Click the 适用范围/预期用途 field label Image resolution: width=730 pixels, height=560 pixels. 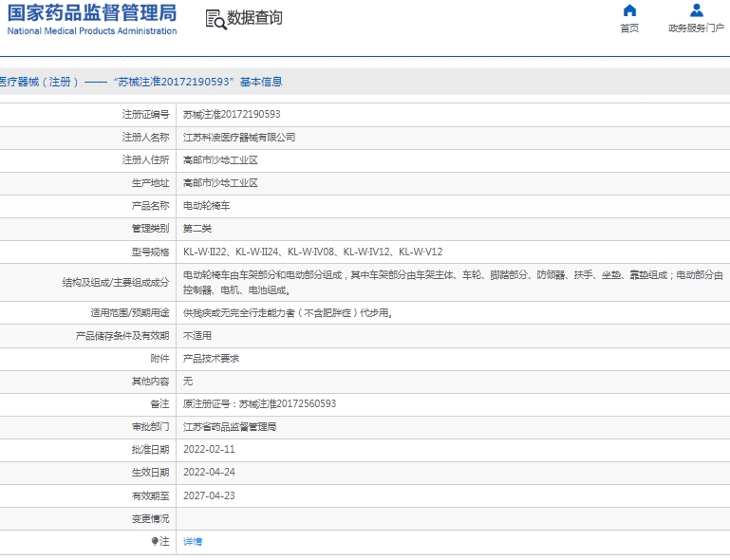tap(130, 313)
